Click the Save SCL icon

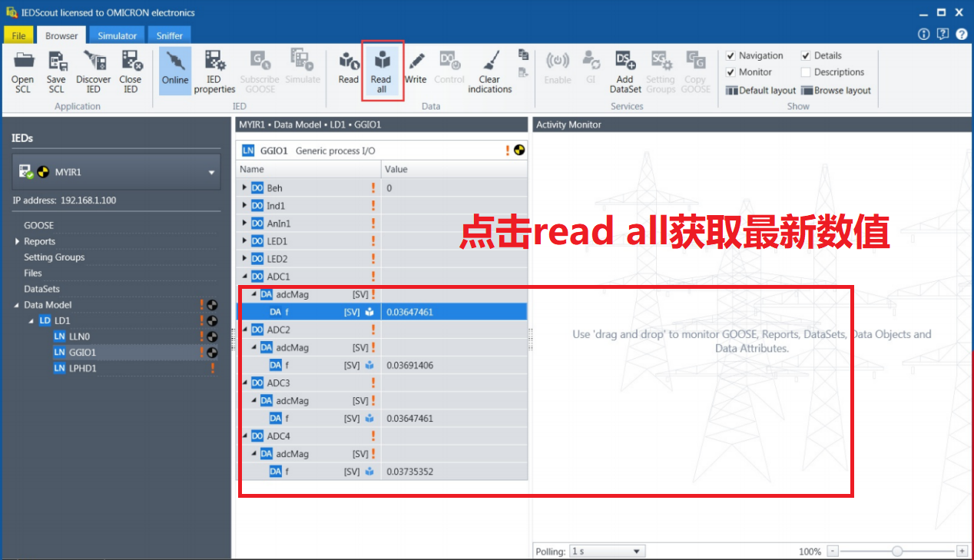(56, 61)
